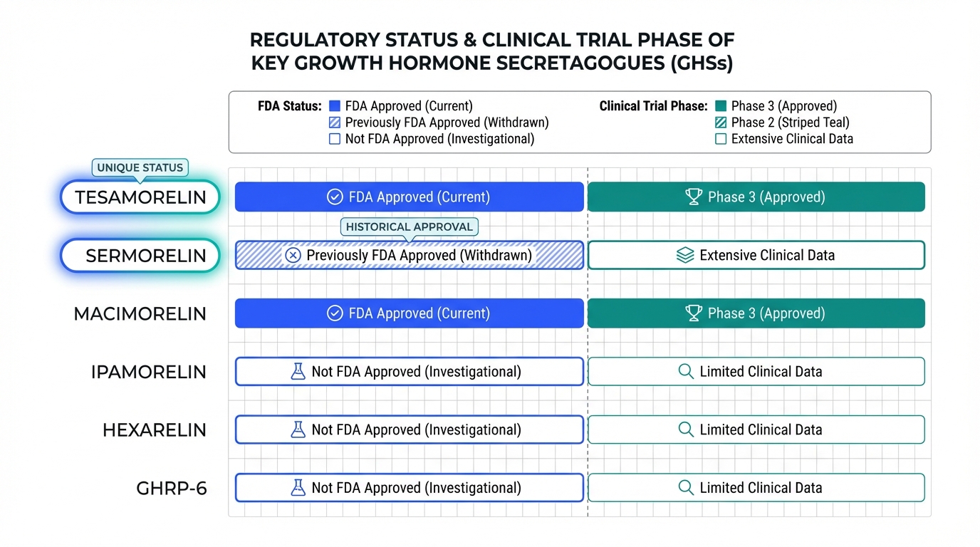Click the striped Previously FDA Approved legend square
This screenshot has width=980, height=547.
(x=335, y=123)
